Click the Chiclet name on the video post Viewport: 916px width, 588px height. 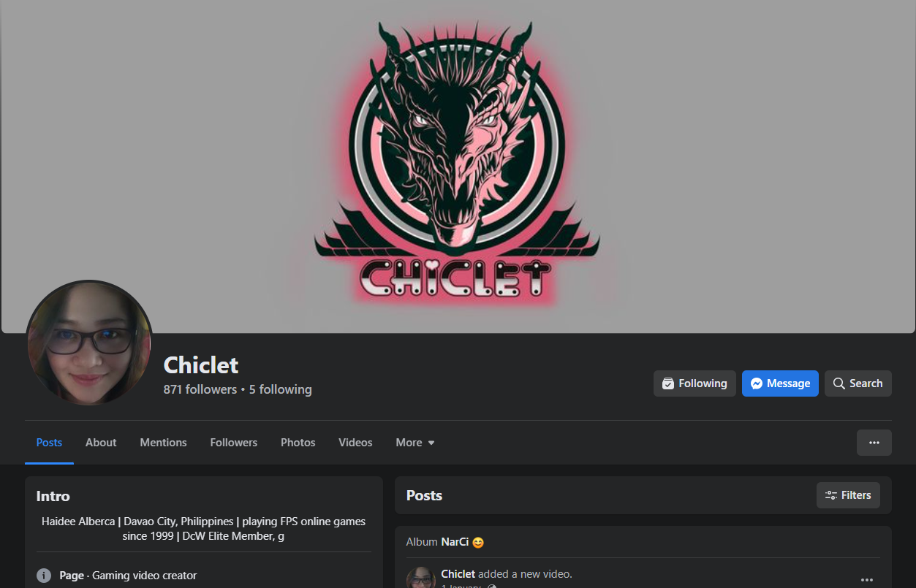tap(458, 574)
